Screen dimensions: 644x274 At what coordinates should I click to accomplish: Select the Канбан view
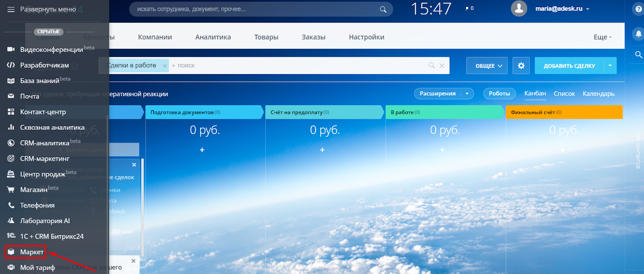[535, 93]
